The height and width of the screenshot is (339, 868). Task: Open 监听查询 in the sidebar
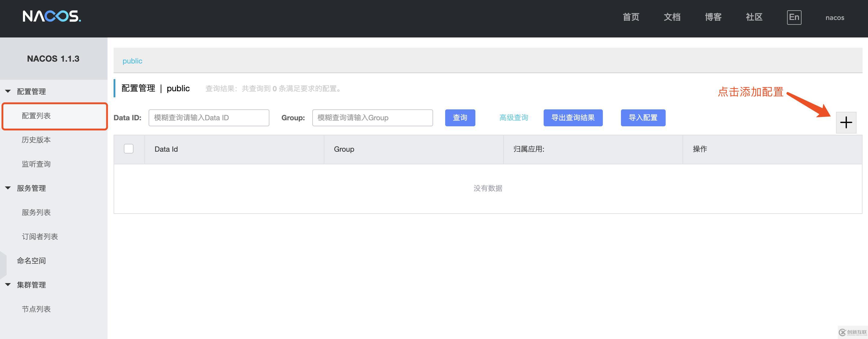pos(36,164)
